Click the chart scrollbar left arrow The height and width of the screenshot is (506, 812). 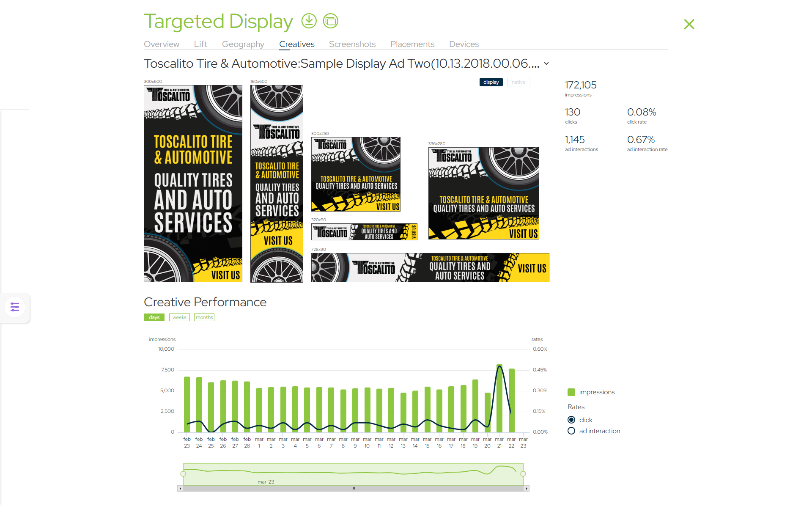[x=181, y=489]
